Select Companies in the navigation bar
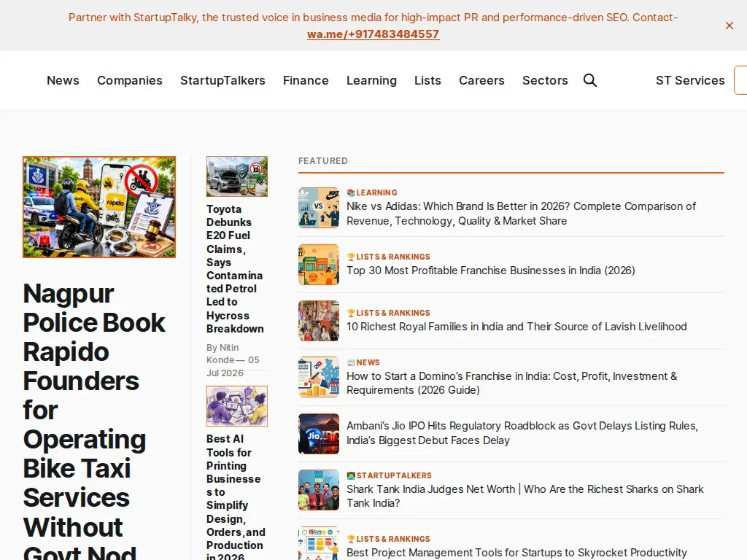The height and width of the screenshot is (560, 747). tap(130, 80)
